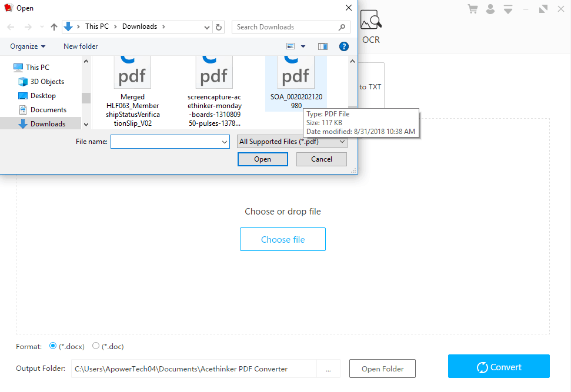Close the Open dialog
This screenshot has width=571, height=392.
(349, 8)
